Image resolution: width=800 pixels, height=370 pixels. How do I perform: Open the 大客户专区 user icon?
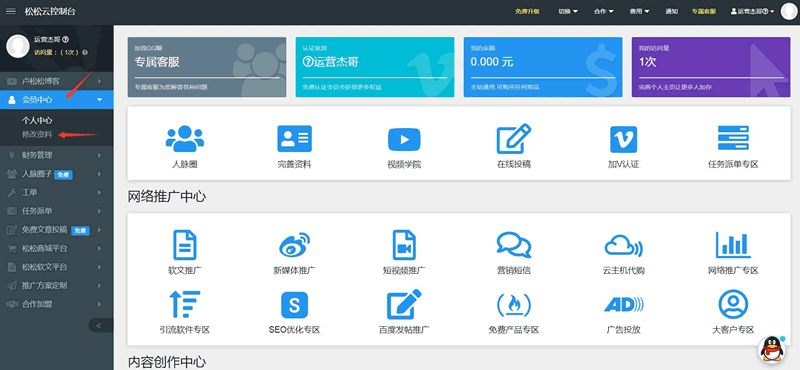click(x=733, y=305)
